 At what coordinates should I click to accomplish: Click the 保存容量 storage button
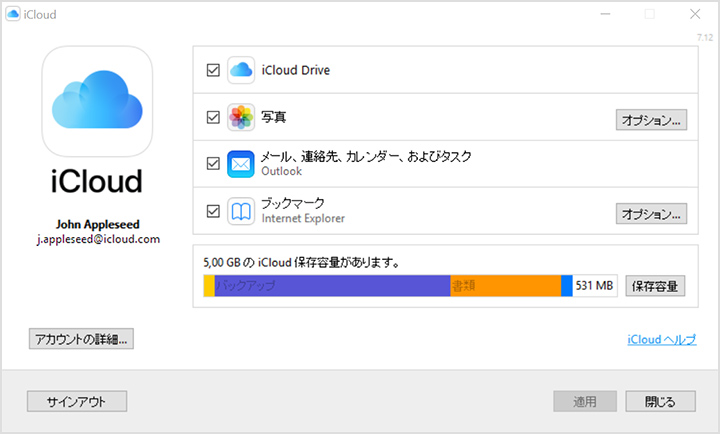(x=656, y=286)
